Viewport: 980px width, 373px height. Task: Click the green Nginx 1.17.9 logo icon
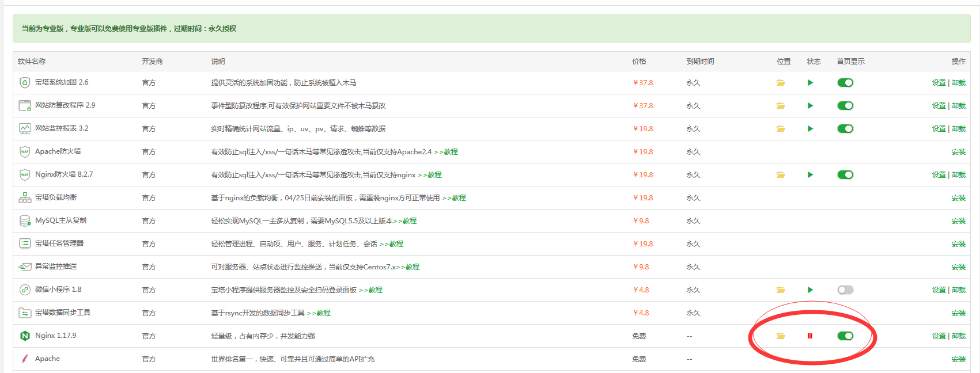(25, 336)
